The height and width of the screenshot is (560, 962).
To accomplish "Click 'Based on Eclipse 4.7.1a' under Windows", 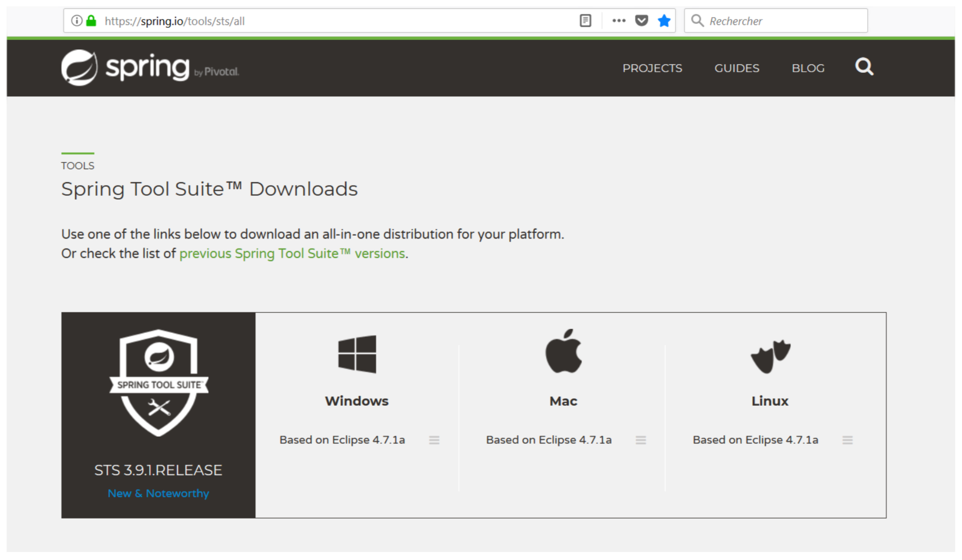I will pos(342,440).
